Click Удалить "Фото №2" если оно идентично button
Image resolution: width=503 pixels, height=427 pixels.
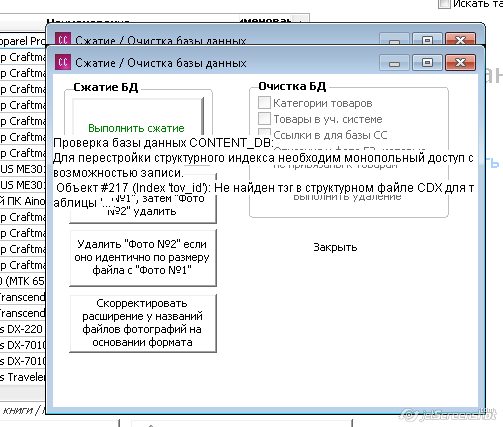143,257
